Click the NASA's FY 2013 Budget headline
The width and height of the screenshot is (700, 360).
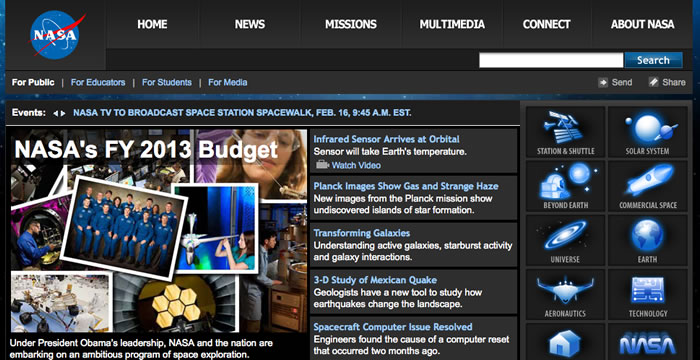146,150
